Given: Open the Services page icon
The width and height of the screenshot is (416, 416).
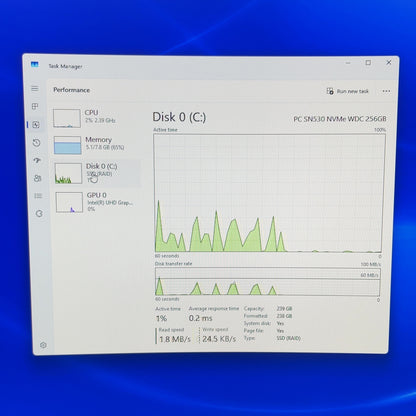Looking at the screenshot, I should click(x=39, y=214).
